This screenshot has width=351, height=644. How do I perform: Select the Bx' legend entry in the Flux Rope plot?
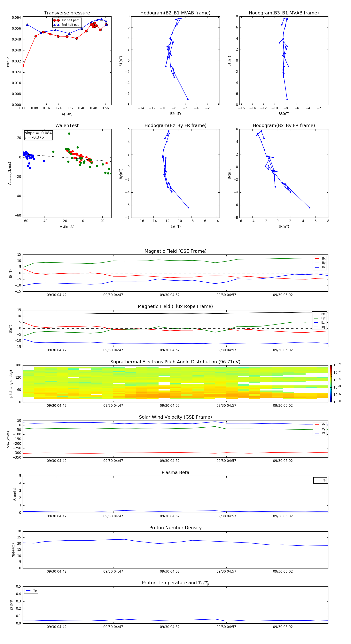point(320,314)
